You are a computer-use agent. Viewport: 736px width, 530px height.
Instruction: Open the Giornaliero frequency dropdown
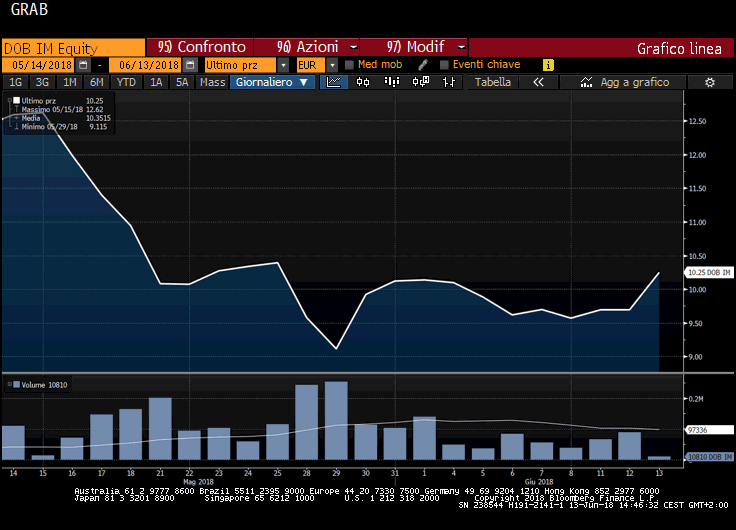(x=272, y=82)
